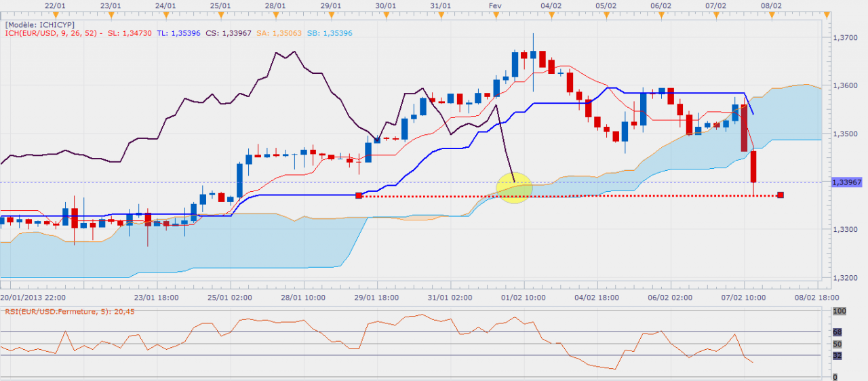
Task: Click the 31/01 02:00 time axis label
Action: [450, 297]
